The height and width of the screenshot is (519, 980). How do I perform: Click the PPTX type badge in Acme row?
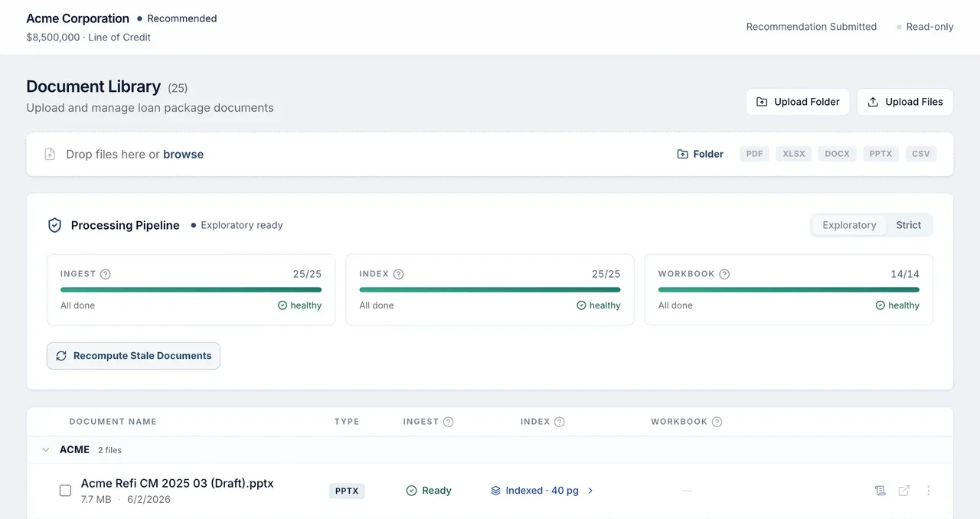click(347, 491)
